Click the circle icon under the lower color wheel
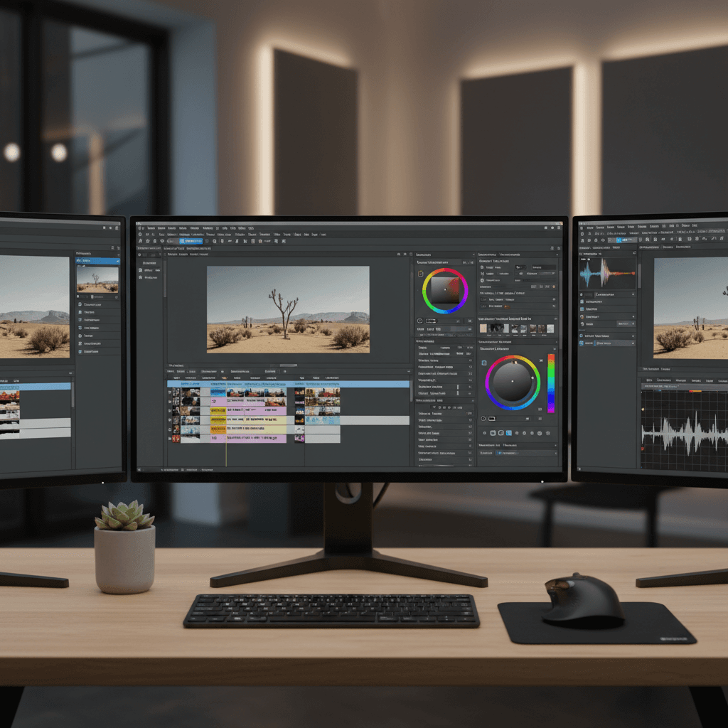The height and width of the screenshot is (728, 728). click(483, 419)
